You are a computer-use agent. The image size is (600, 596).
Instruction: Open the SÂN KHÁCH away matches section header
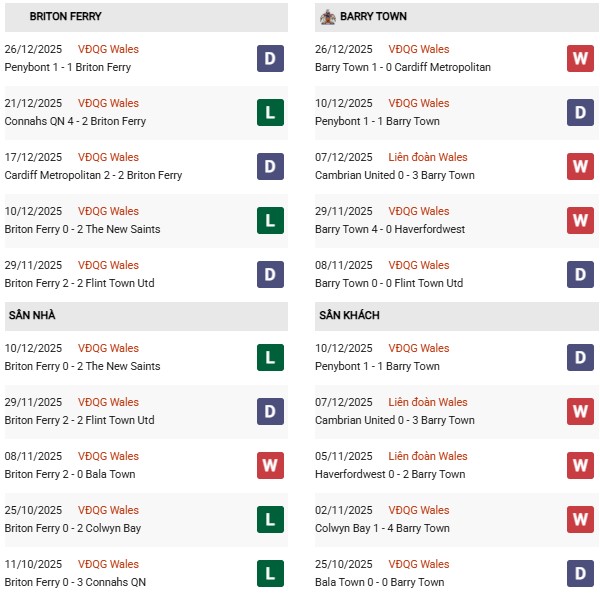click(349, 316)
